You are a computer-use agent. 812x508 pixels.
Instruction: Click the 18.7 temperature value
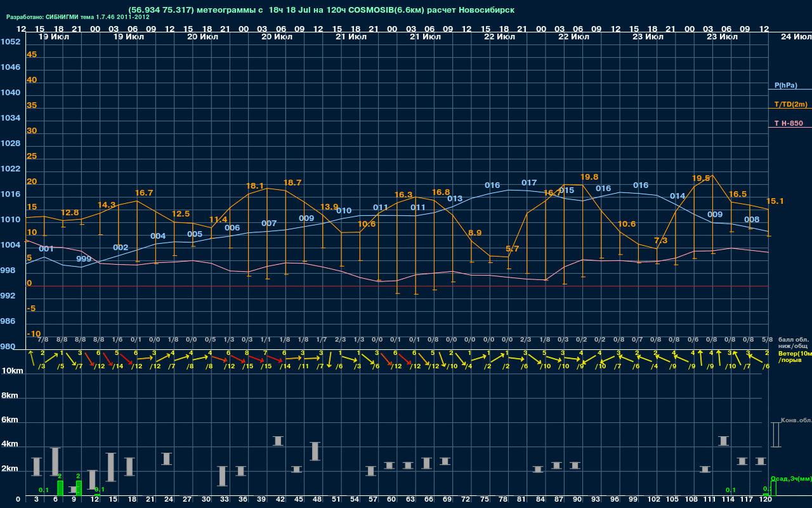click(x=292, y=183)
